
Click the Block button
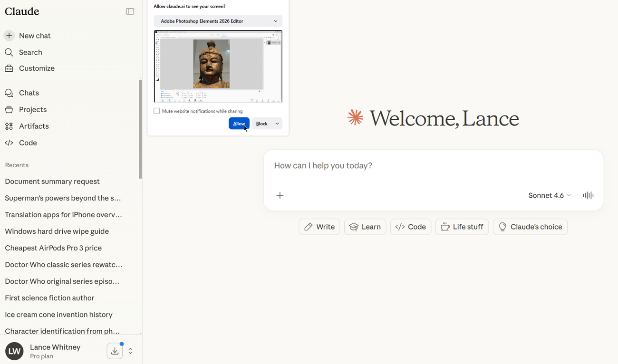pyautogui.click(x=261, y=124)
